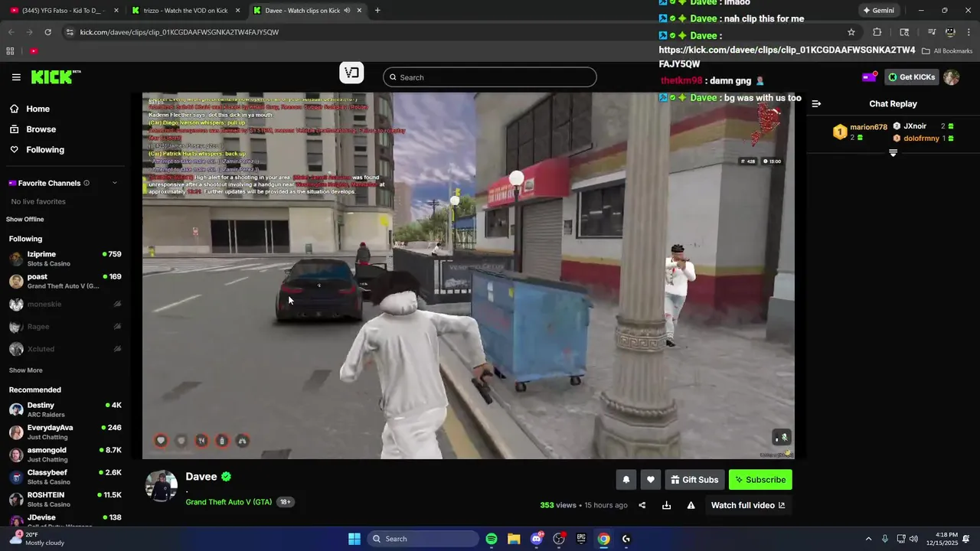The image size is (980, 551).
Task: Open Grand Theft Auto V category link
Action: point(228,502)
